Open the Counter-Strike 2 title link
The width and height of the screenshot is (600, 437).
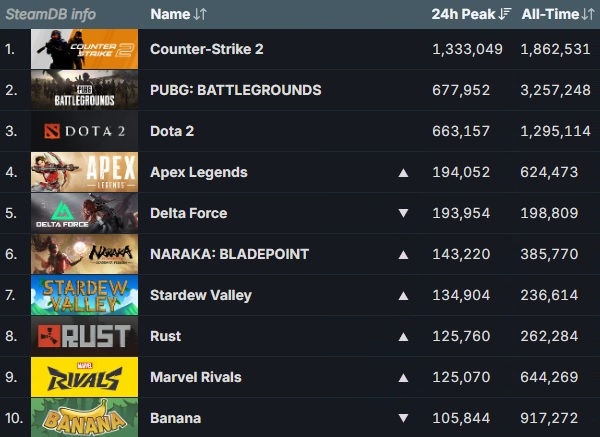pos(207,49)
